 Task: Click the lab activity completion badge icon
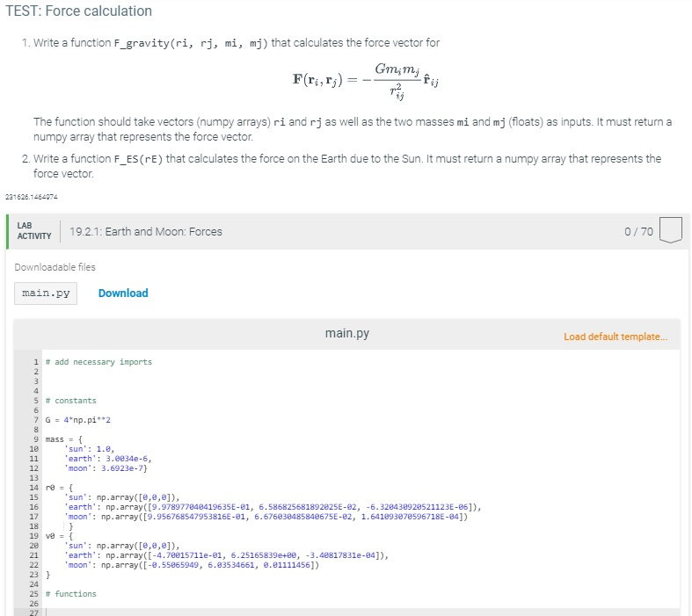[670, 229]
